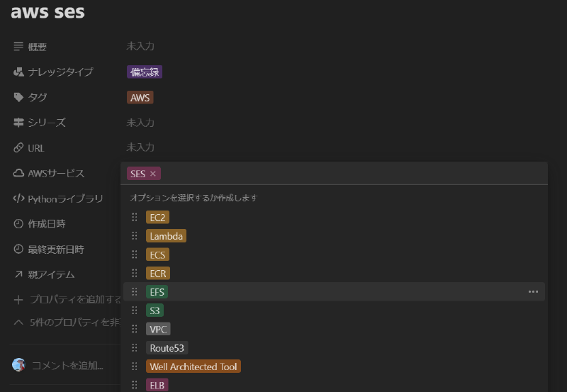This screenshot has width=567, height=392.
Task: Select the Lambda option
Action: click(x=166, y=236)
